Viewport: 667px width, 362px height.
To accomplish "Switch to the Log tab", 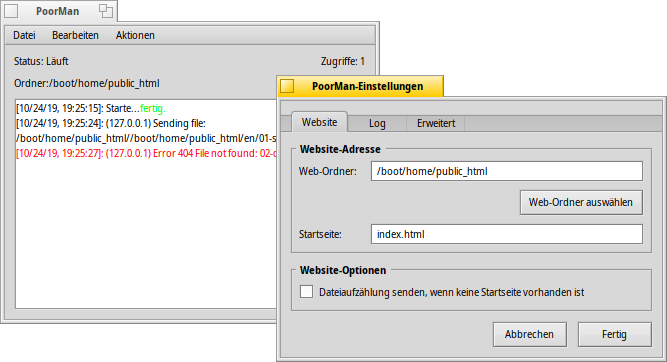I will point(377,123).
